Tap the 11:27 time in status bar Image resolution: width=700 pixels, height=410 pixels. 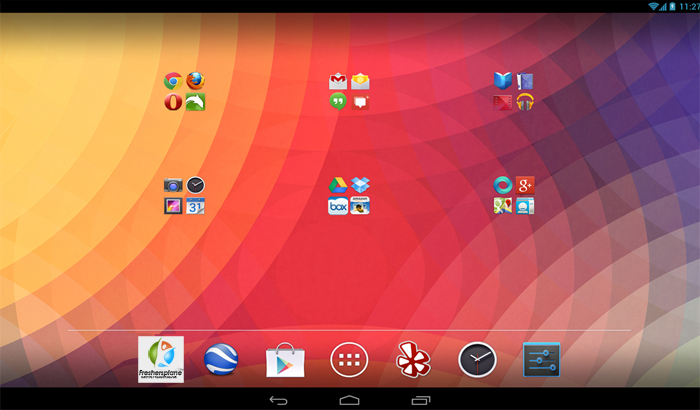coord(690,6)
